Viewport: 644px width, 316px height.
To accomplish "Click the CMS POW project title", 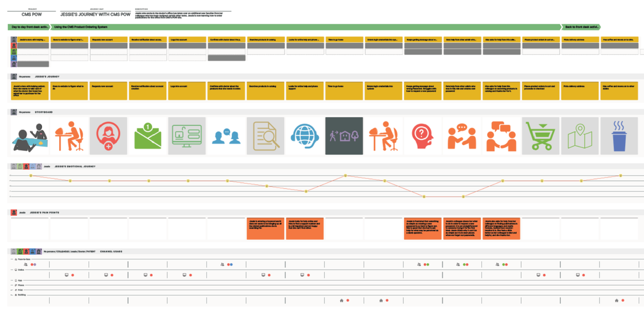I will click(x=32, y=15).
